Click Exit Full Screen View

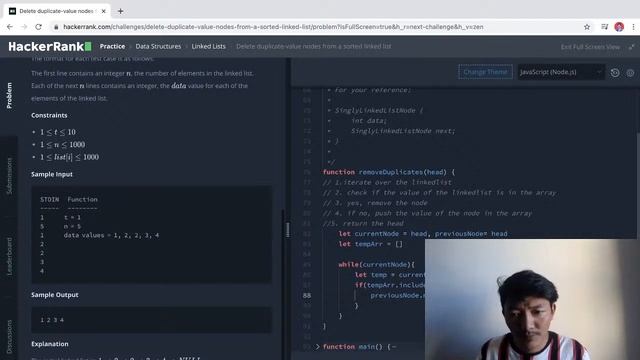coord(590,47)
